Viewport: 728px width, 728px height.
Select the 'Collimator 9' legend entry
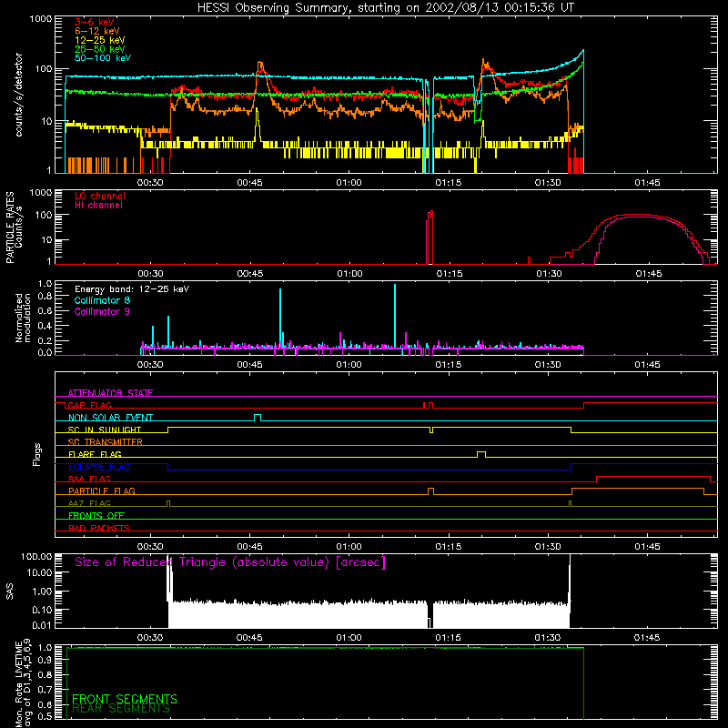click(x=102, y=311)
